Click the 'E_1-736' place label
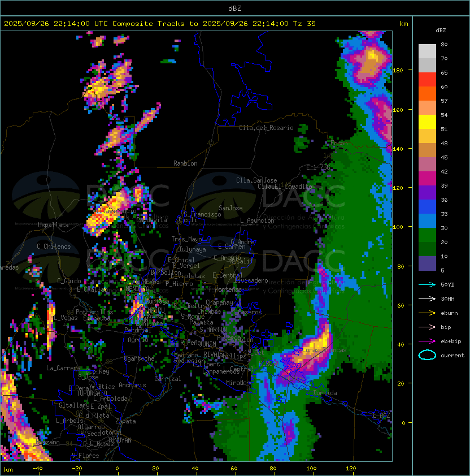Viewport: 470px width, 476px height. [318, 167]
